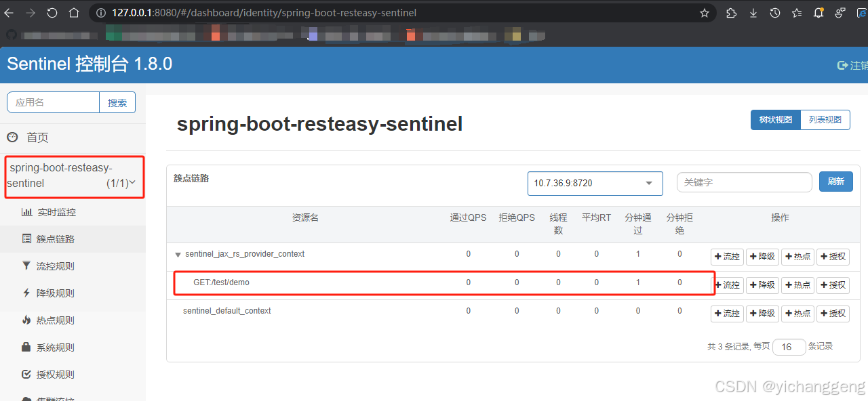Viewport: 868px width, 401px height.
Task: Open the browser history clock icon
Action: (775, 13)
